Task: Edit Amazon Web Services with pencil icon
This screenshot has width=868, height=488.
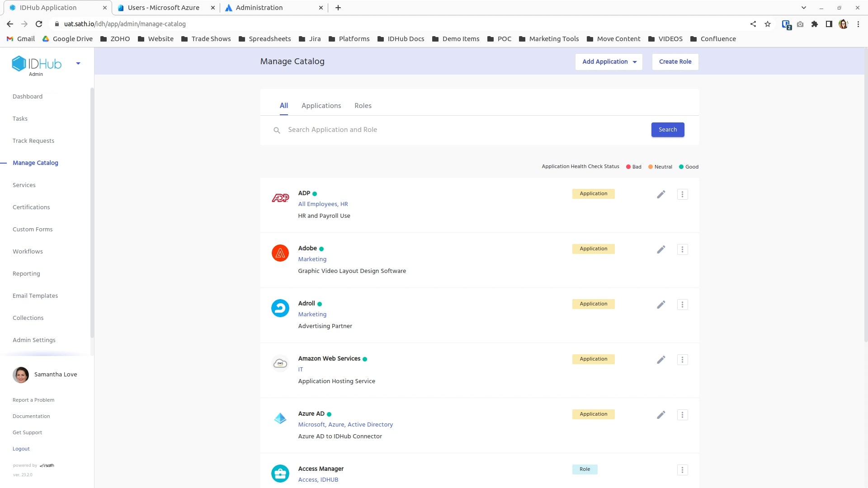Action: 661,360
